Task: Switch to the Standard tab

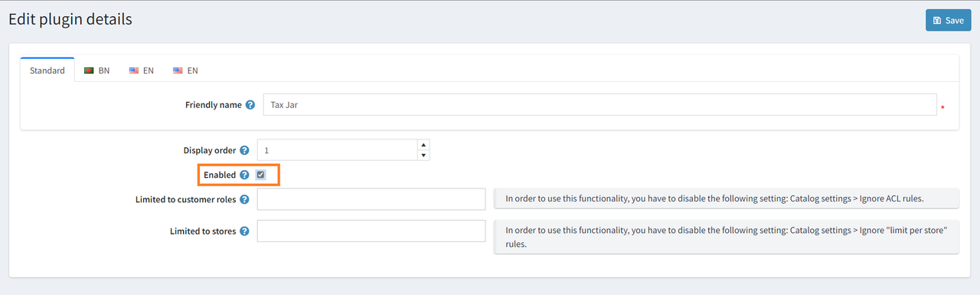Action: click(x=47, y=70)
